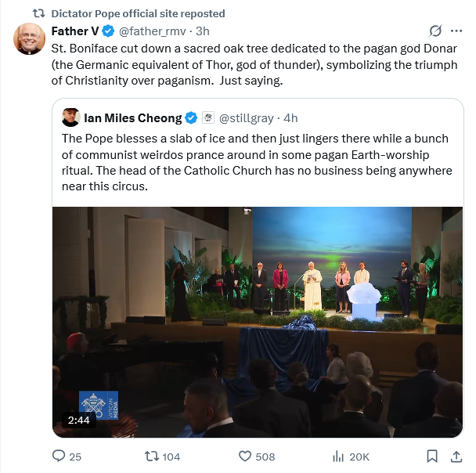Open the @stillgray profile handle
The image size is (476, 473).
[x=246, y=118]
